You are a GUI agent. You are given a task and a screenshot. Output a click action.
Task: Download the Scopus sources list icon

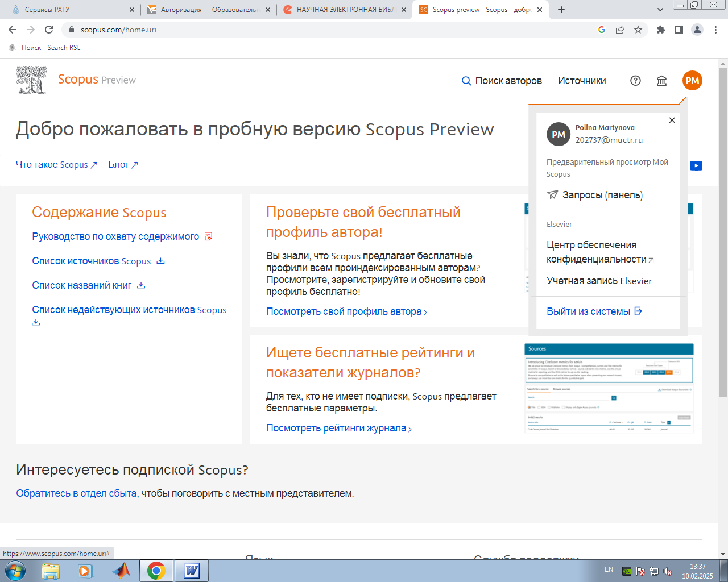(x=160, y=261)
